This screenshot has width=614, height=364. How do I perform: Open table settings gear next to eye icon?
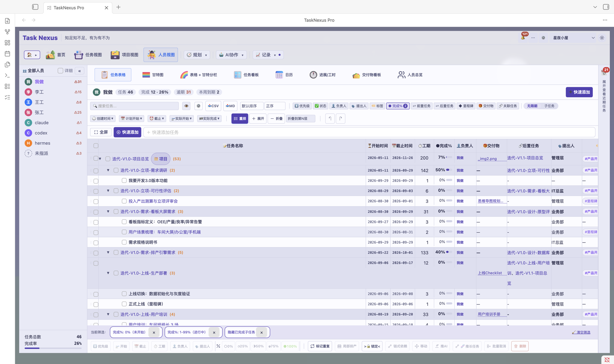(199, 106)
